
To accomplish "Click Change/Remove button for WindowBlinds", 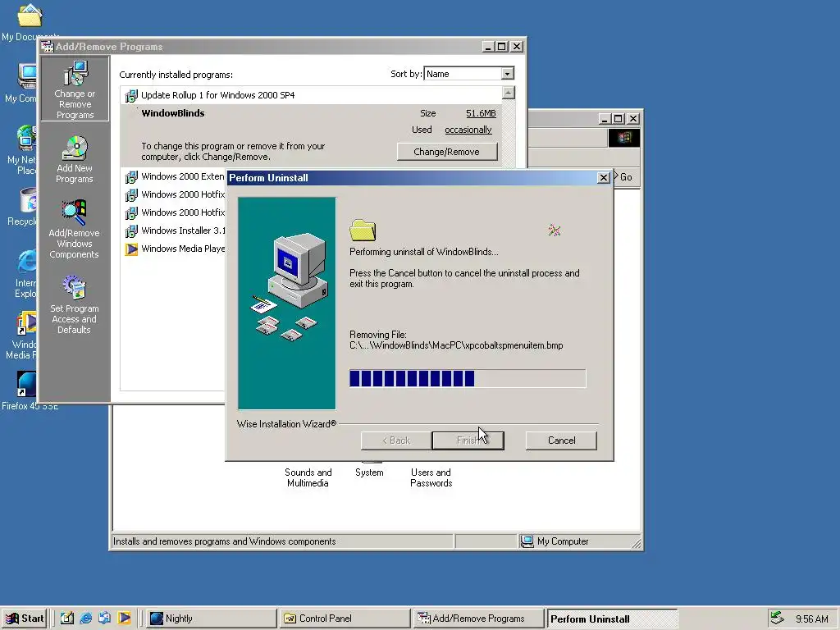I will tap(447, 152).
